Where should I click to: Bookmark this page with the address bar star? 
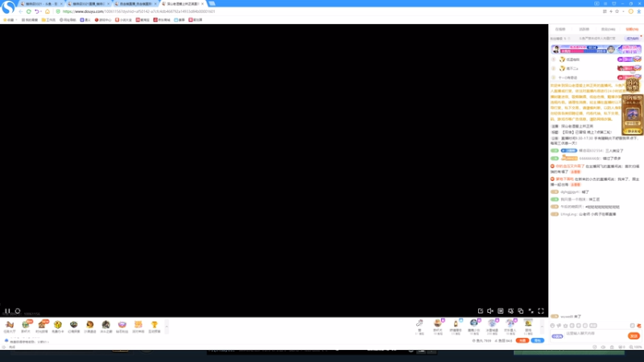pos(617,11)
